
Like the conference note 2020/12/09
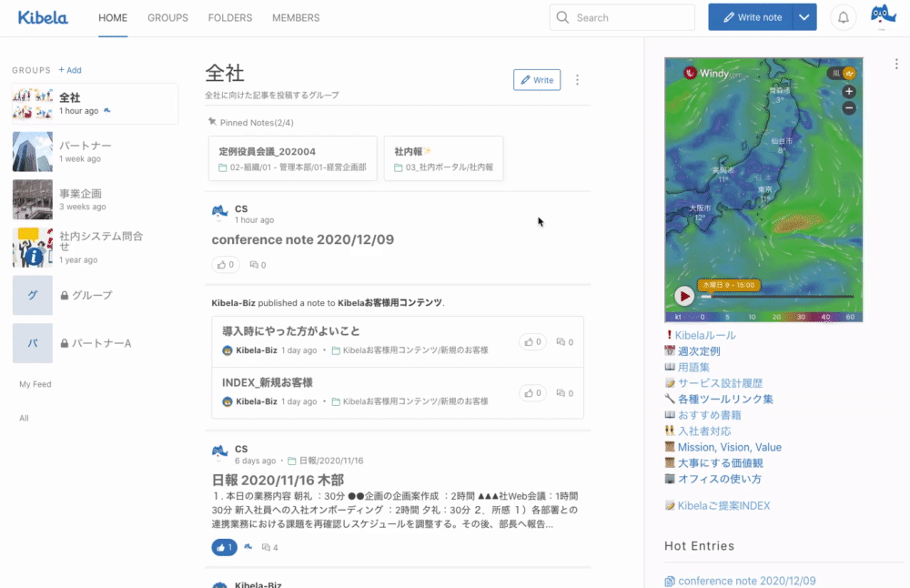(225, 265)
